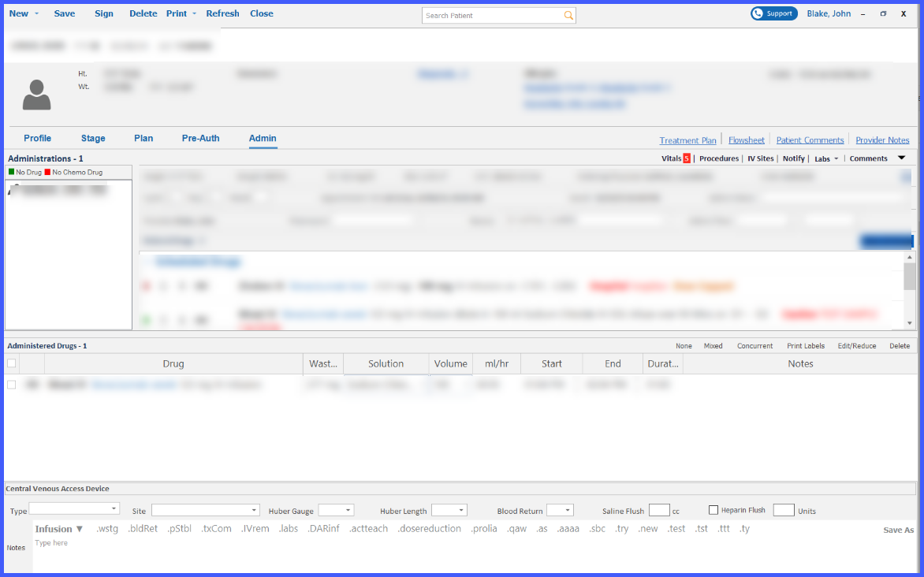The width and height of the screenshot is (924, 577).
Task: Click Print Labels button
Action: tap(806, 346)
